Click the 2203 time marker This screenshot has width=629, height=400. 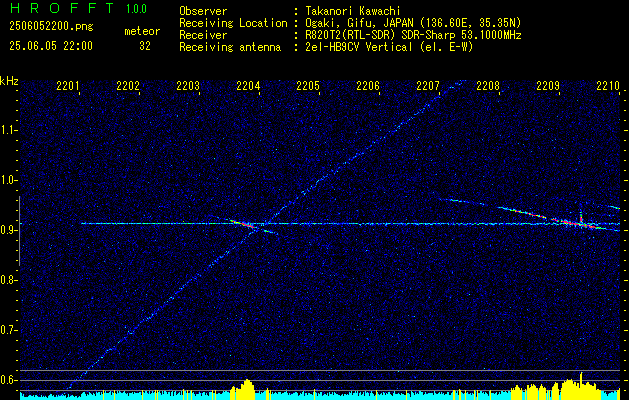[x=188, y=86]
